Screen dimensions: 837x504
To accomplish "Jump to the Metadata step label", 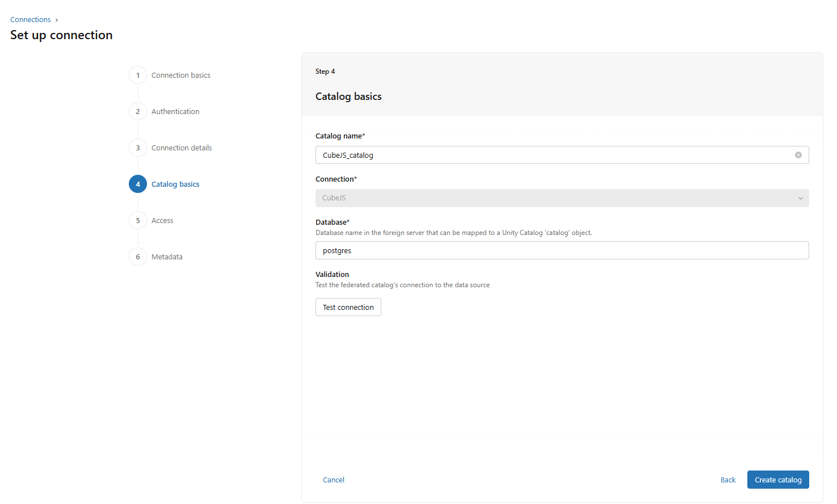I will click(x=167, y=257).
